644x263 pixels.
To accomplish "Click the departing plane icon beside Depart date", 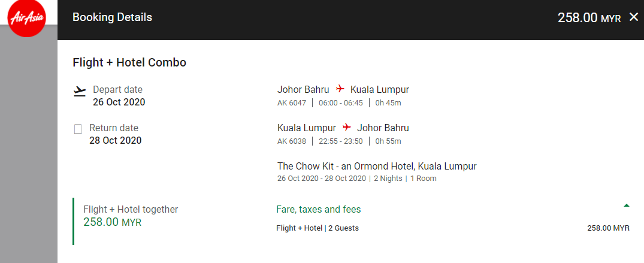I will point(80,91).
